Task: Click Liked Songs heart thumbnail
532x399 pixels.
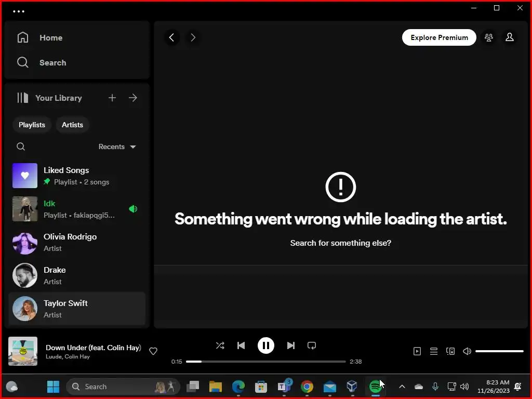Action: click(25, 176)
